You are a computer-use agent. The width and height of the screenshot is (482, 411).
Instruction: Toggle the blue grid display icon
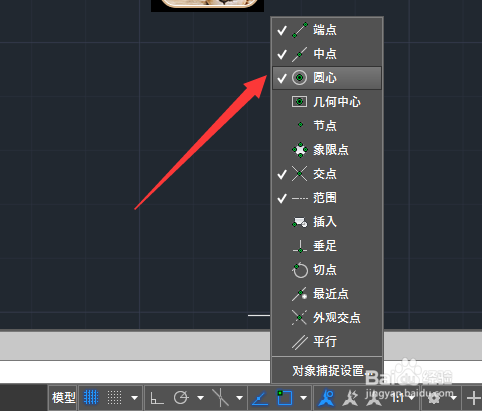[91, 398]
